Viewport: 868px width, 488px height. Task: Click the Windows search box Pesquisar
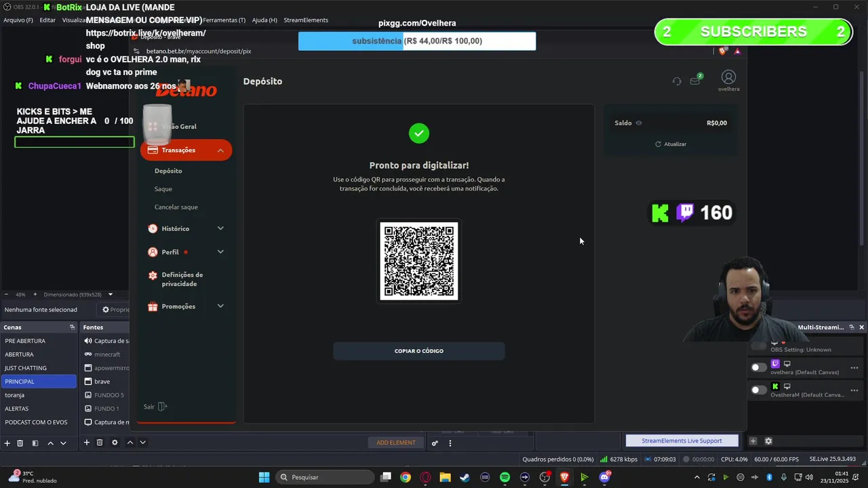pos(325,477)
